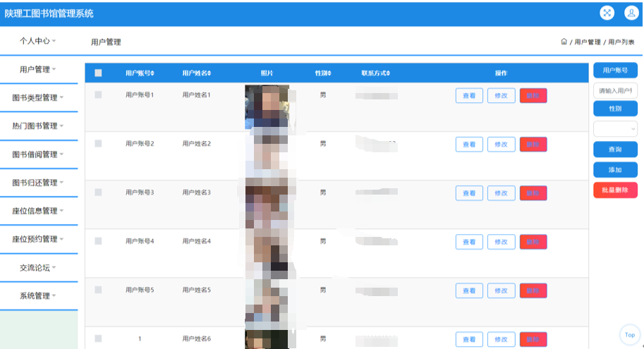Screen dimensions: 644x349
Task: Sort by 用户账号 column arrows
Action: (152, 73)
